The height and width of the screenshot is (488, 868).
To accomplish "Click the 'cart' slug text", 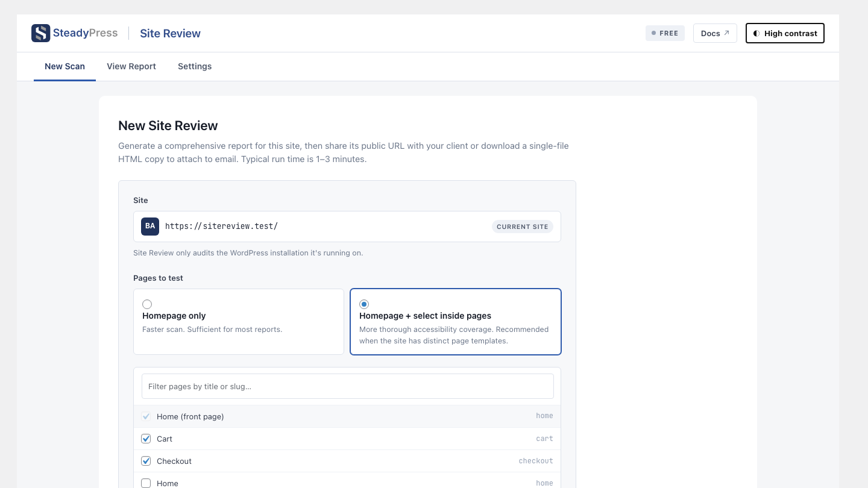I will coord(544,439).
